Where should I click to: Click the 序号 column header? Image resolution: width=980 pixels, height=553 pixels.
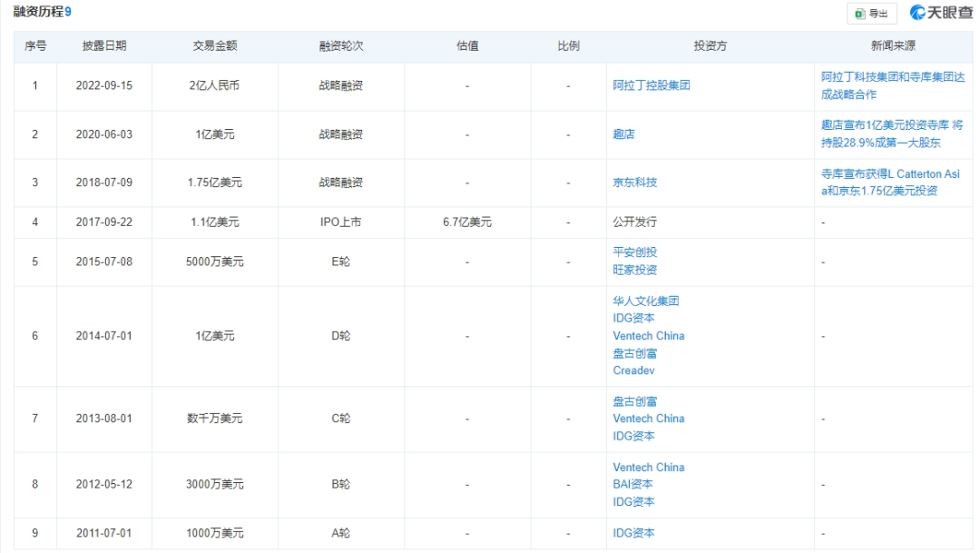35,45
